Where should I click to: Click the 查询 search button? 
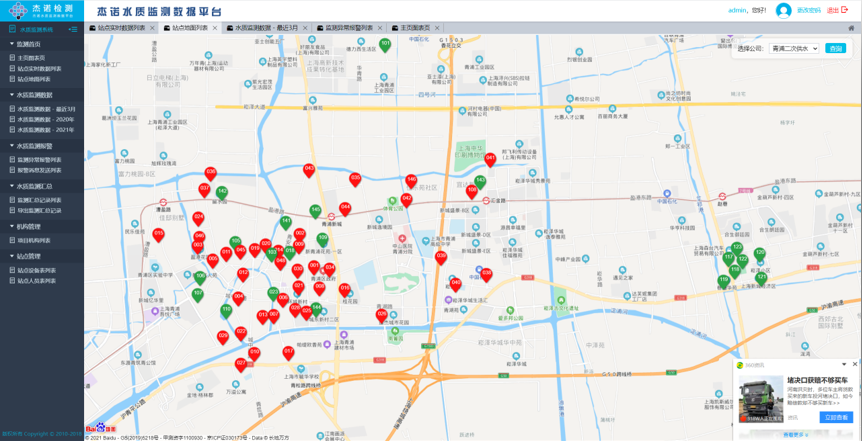[835, 48]
